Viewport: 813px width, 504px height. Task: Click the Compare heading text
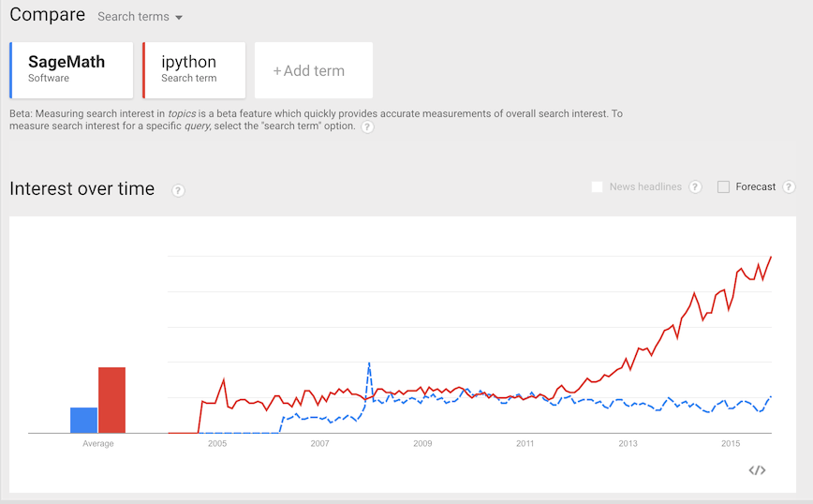tap(47, 15)
